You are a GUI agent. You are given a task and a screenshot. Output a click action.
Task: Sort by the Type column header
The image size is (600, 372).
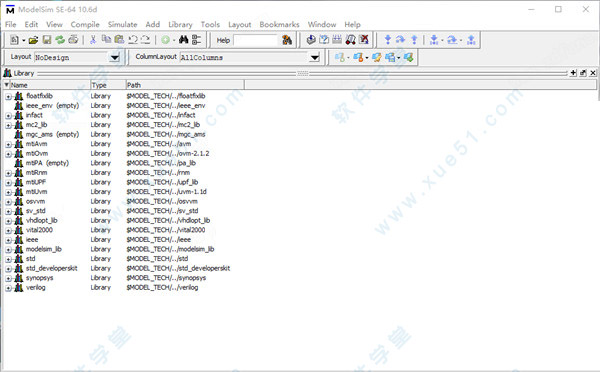(108, 85)
